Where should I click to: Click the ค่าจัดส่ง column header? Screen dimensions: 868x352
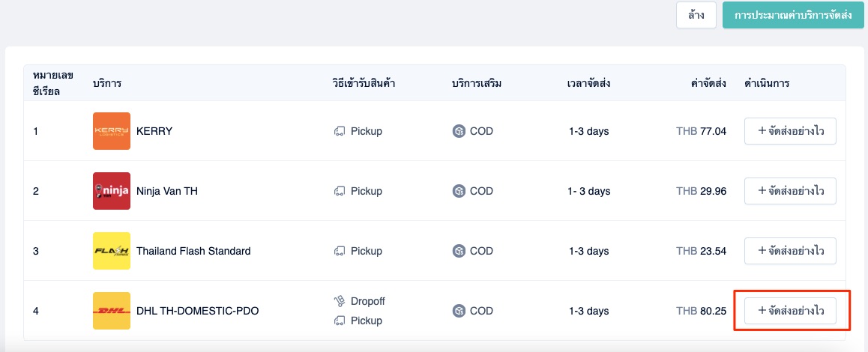[x=708, y=84]
